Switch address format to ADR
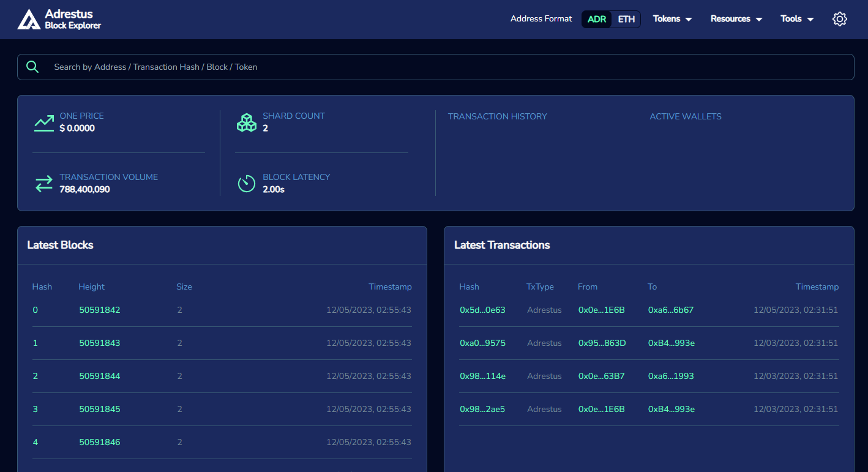Image resolution: width=868 pixels, height=472 pixels. 597,19
